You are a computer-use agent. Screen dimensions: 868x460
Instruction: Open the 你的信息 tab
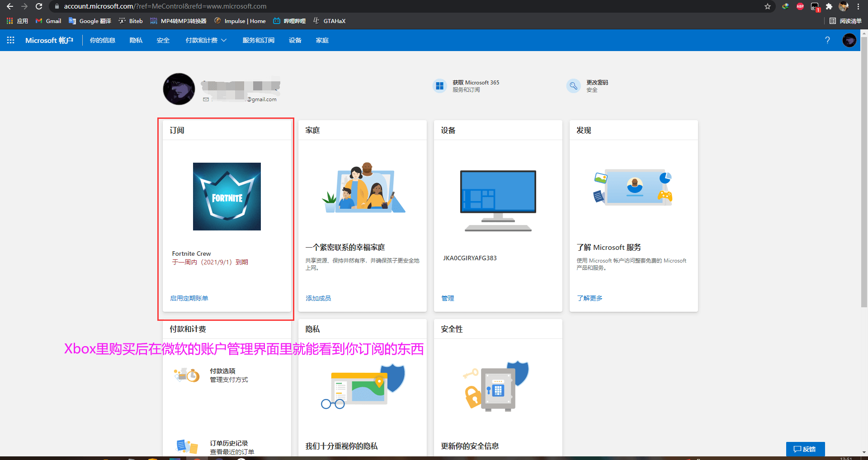tap(103, 40)
